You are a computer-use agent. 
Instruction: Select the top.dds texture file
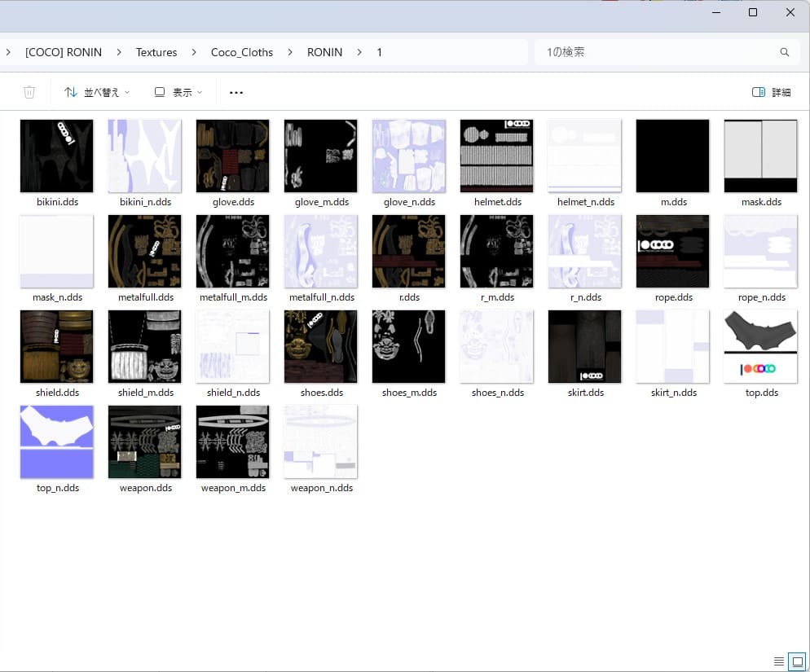click(760, 346)
